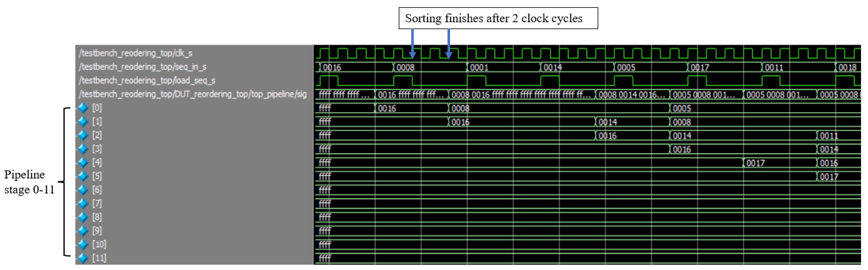Image resolution: width=868 pixels, height=270 pixels.
Task: Click the 0005 value on row [0] waveform
Action: (682, 109)
